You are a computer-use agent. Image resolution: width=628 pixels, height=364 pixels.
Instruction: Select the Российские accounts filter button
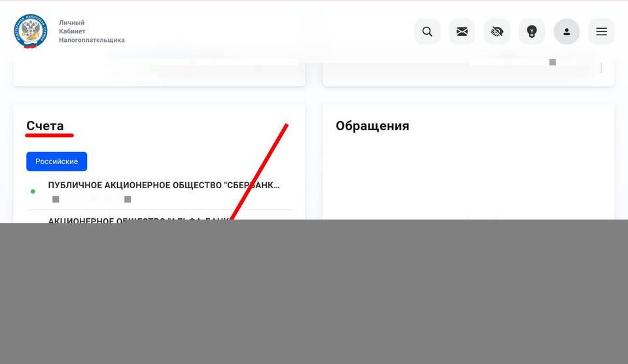[56, 161]
